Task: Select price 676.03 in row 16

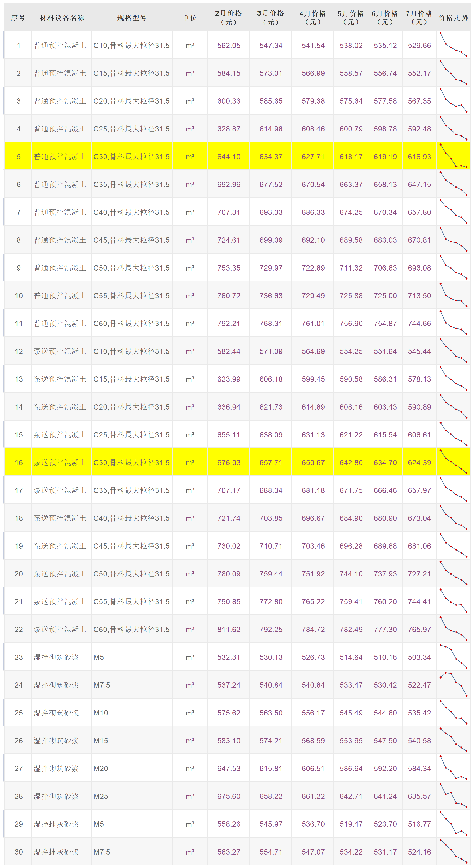Action: click(x=229, y=463)
